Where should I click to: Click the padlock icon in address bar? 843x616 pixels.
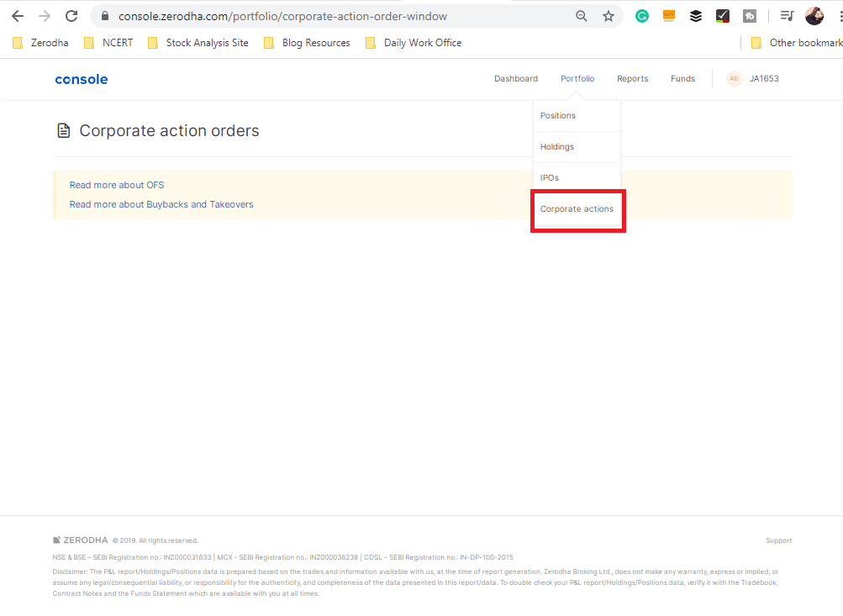tap(105, 16)
